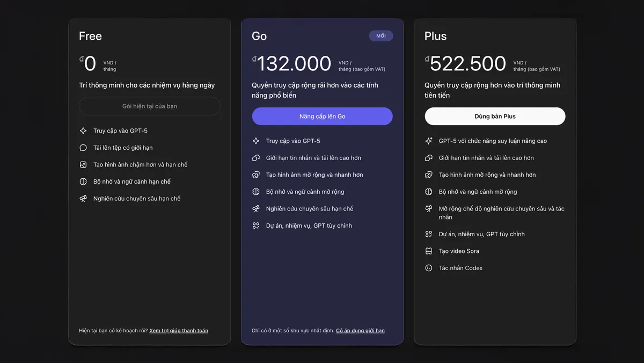Image resolution: width=644 pixels, height=363 pixels.
Task: Click the chat bubble icon for limited file uploads
Action: (83, 148)
